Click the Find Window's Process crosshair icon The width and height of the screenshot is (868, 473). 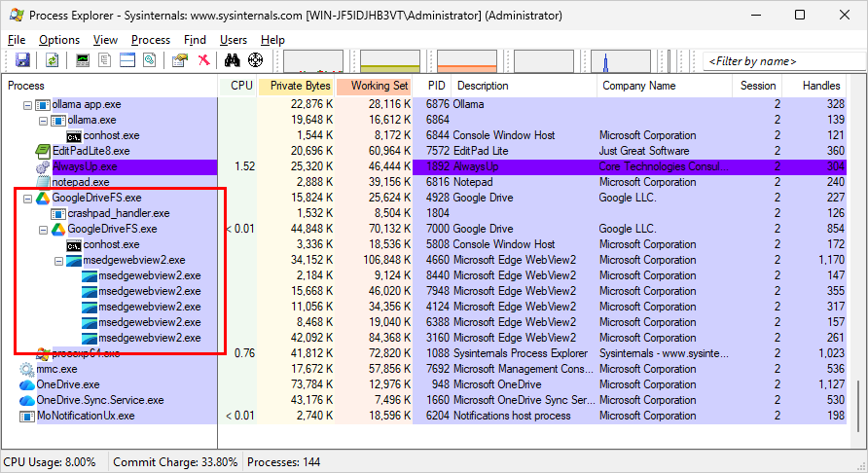click(x=255, y=60)
